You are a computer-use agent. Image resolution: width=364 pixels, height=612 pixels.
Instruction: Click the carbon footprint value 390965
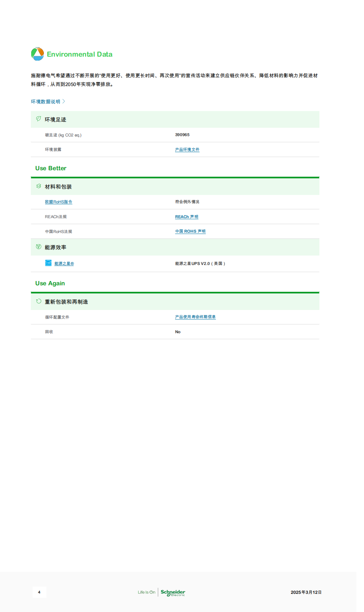tap(182, 135)
